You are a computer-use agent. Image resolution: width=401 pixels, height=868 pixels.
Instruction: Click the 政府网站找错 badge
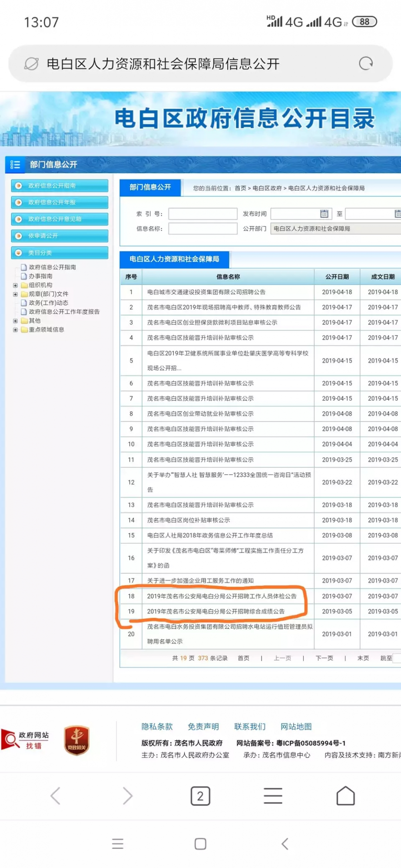point(25,740)
